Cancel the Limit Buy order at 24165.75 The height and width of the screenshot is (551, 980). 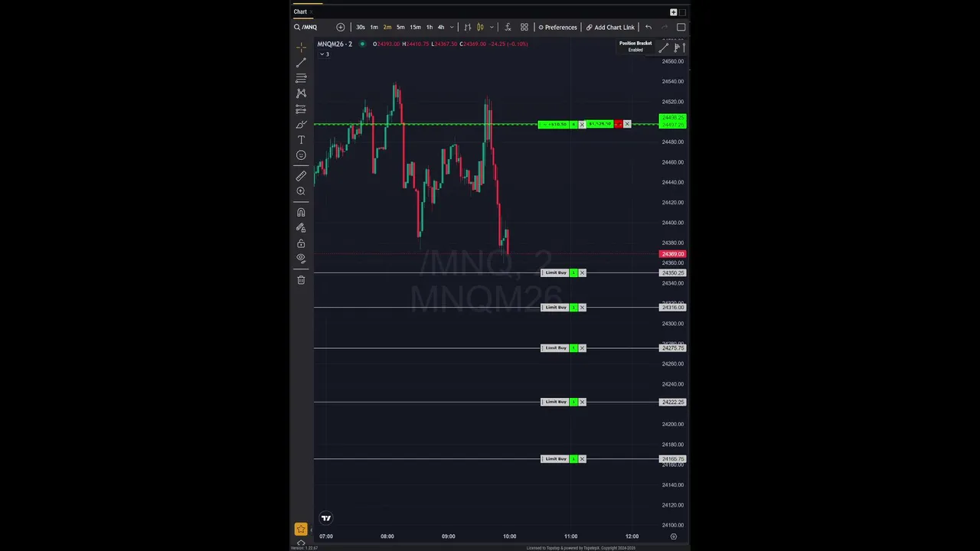tap(582, 459)
